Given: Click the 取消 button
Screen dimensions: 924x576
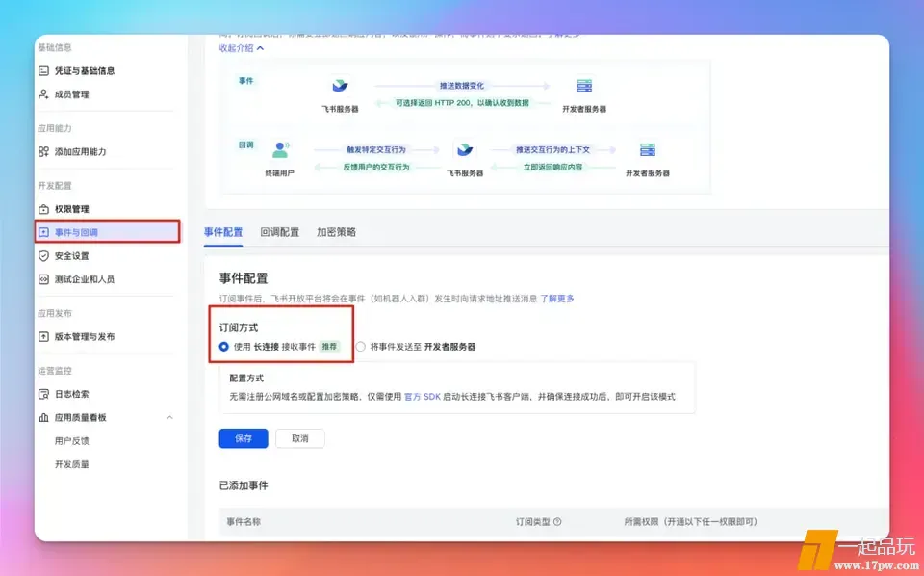Looking at the screenshot, I should 299,438.
